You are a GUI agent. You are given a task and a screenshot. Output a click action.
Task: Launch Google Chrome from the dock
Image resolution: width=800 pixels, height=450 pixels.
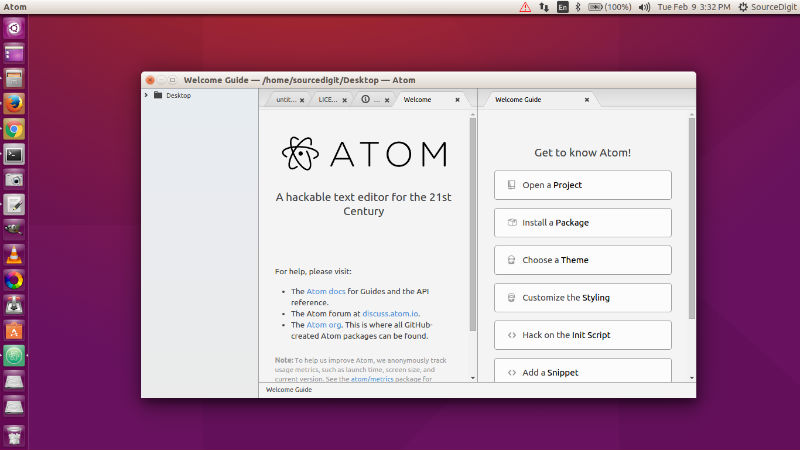14,129
